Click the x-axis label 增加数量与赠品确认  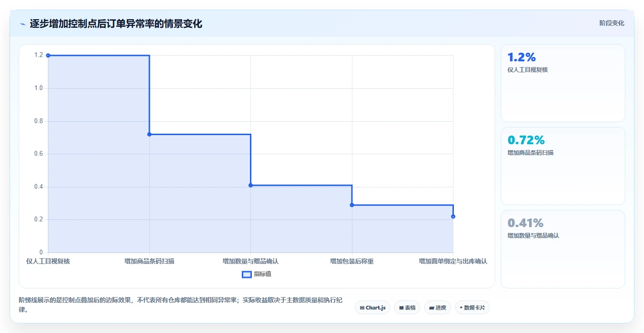250,261
